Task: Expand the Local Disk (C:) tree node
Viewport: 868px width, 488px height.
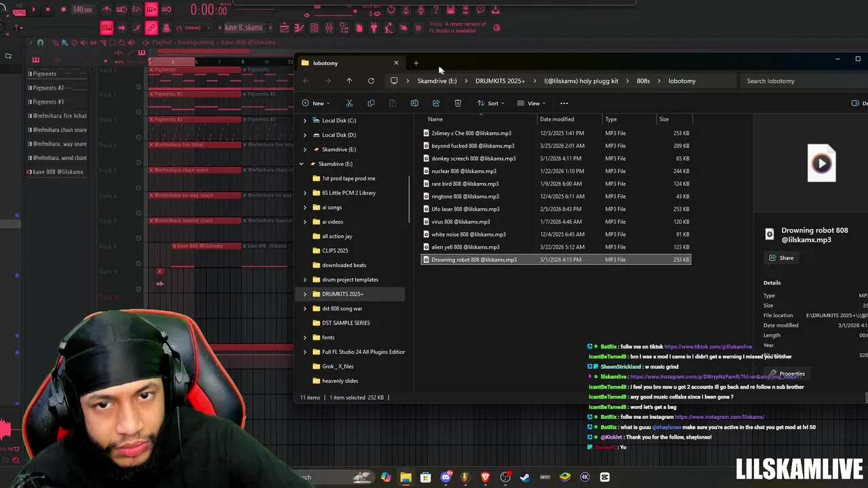Action: pos(304,121)
